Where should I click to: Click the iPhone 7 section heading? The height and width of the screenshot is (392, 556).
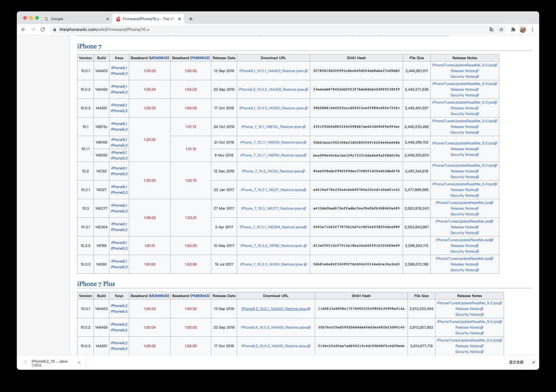[89, 46]
